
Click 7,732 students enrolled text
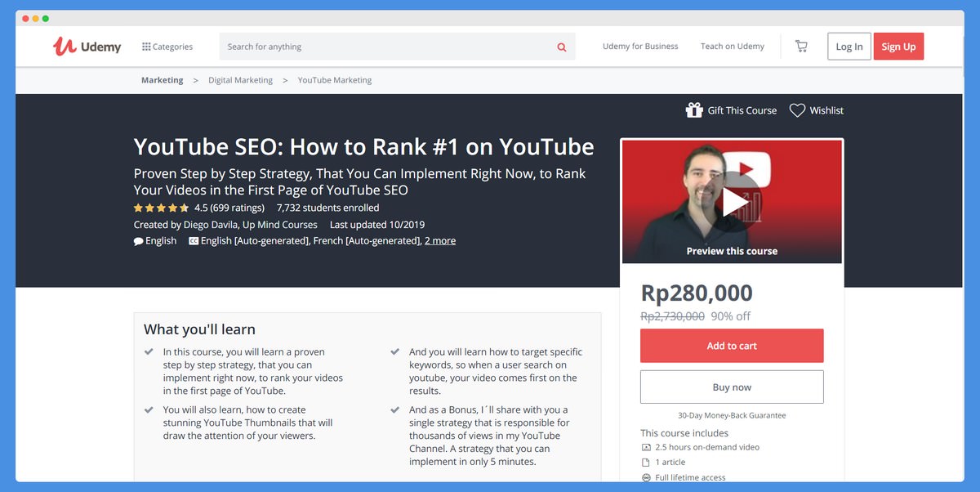pyautogui.click(x=327, y=208)
